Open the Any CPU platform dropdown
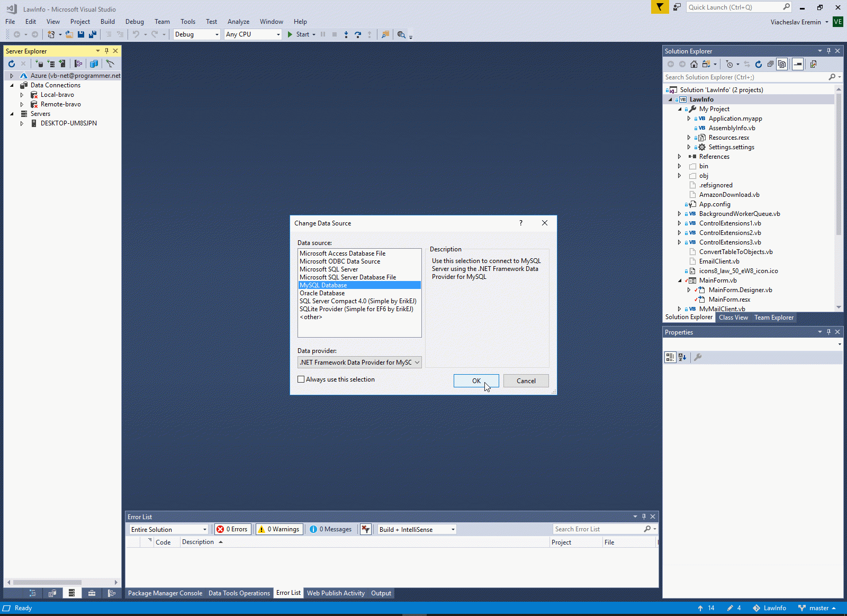The width and height of the screenshot is (847, 616). coord(253,34)
